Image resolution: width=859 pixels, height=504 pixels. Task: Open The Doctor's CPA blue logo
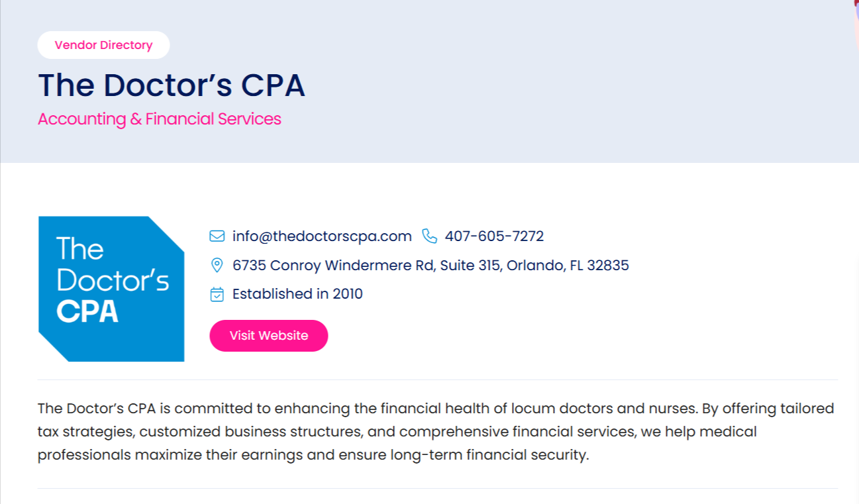111,289
